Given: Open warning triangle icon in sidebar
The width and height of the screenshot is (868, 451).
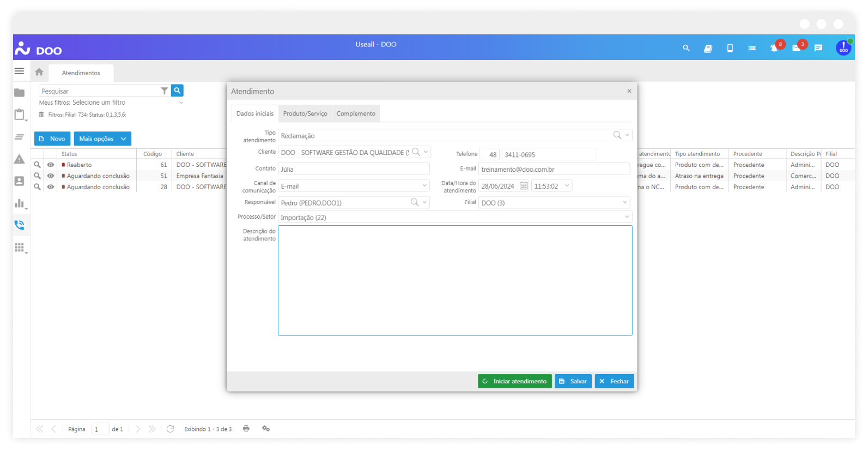Looking at the screenshot, I should [20, 159].
